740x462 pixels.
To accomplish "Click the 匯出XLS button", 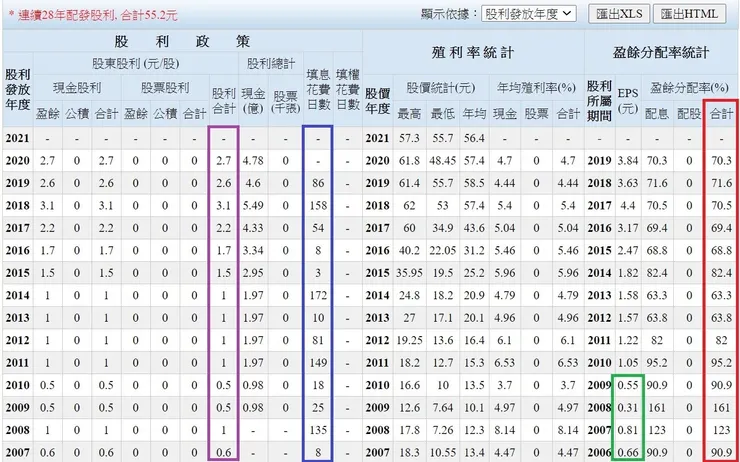I will [619, 14].
